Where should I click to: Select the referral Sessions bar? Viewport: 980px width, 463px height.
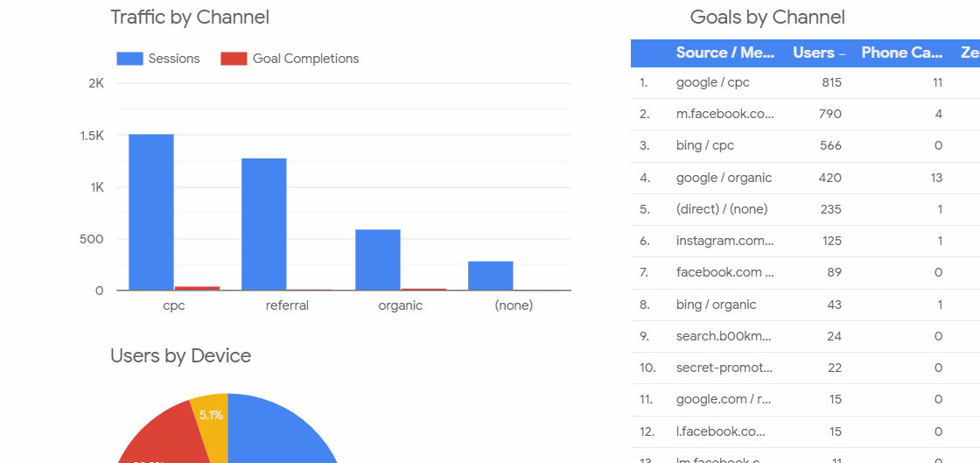[x=264, y=224]
